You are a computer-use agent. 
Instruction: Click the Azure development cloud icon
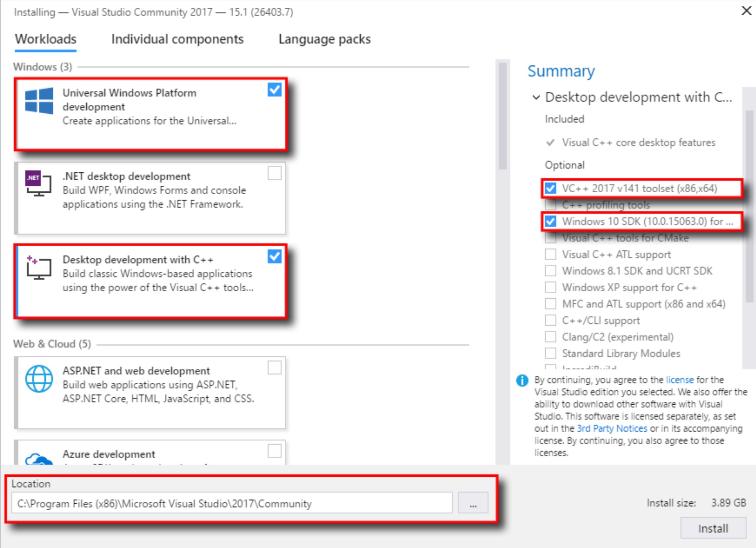coord(39,458)
